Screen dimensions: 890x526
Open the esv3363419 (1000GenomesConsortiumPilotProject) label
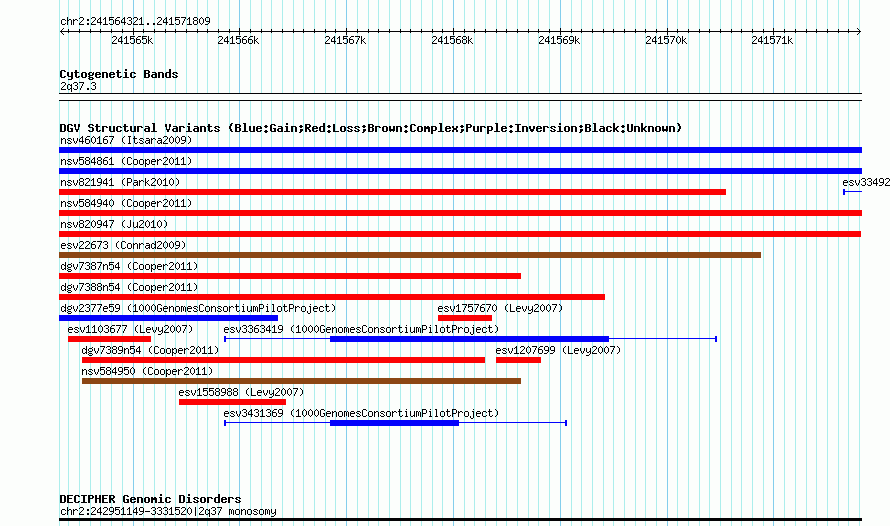point(361,329)
